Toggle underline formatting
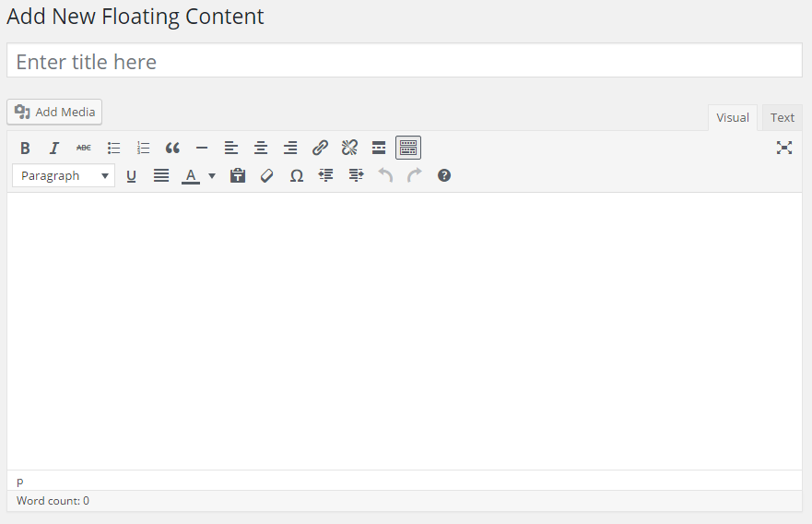The width and height of the screenshot is (812, 524). tap(131, 175)
